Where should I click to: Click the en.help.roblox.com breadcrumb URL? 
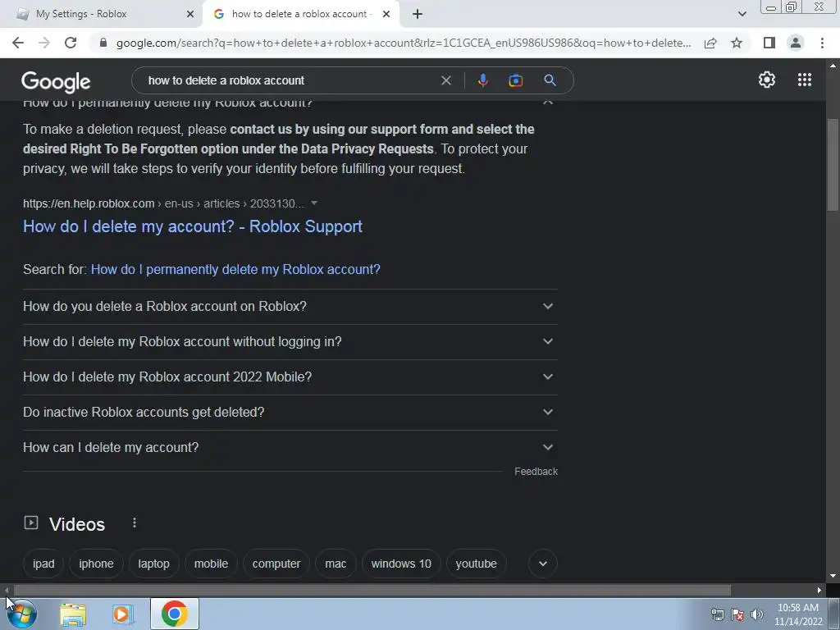163,203
